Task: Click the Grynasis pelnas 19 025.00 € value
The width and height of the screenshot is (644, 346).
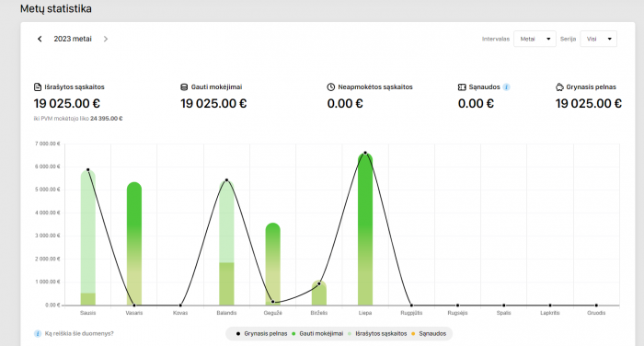Action: (589, 104)
